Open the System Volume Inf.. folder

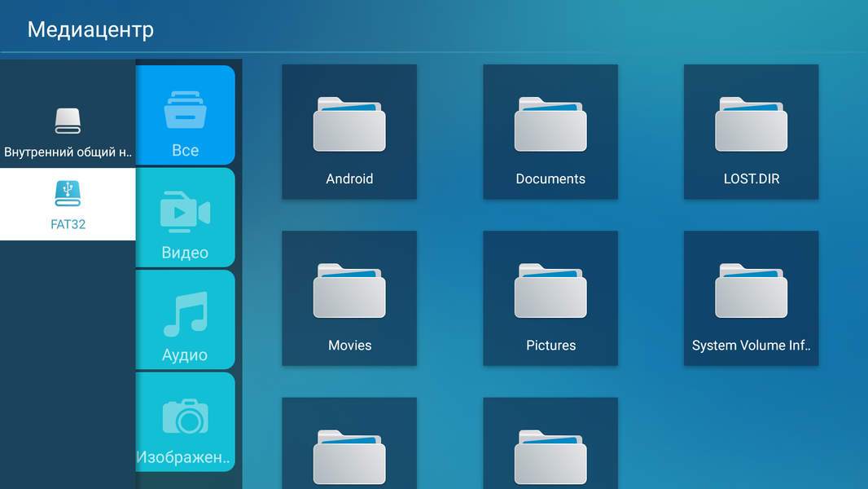pos(752,298)
